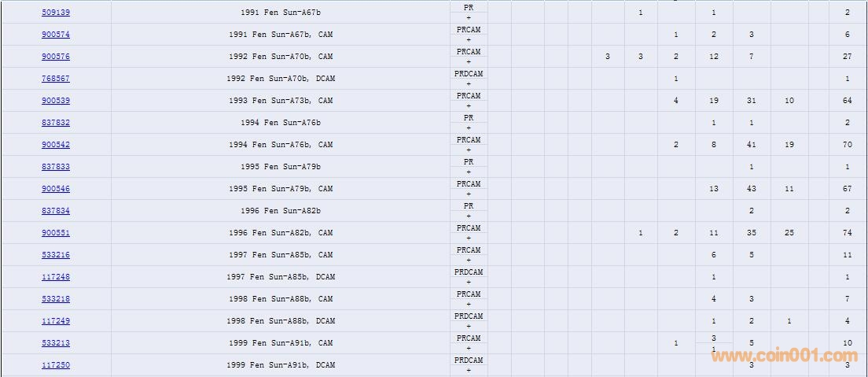Click the 900576 coin number link
The height and width of the screenshot is (377, 868).
point(55,57)
